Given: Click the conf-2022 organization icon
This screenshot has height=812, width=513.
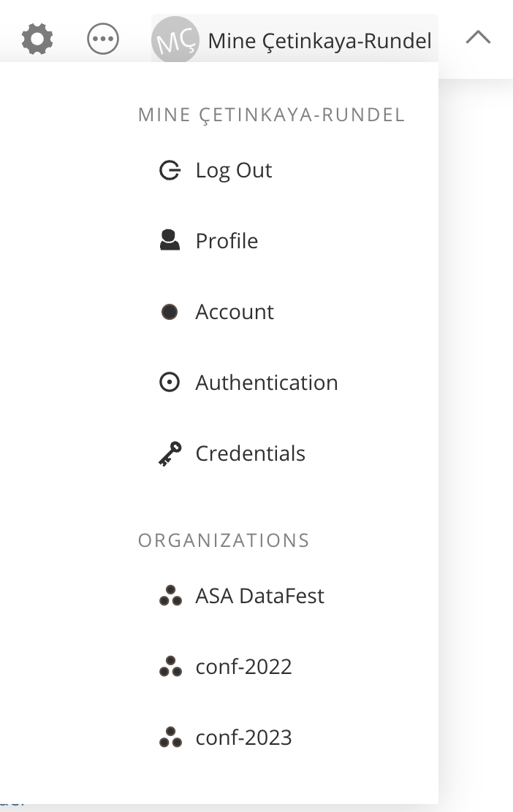Looking at the screenshot, I should [170, 667].
